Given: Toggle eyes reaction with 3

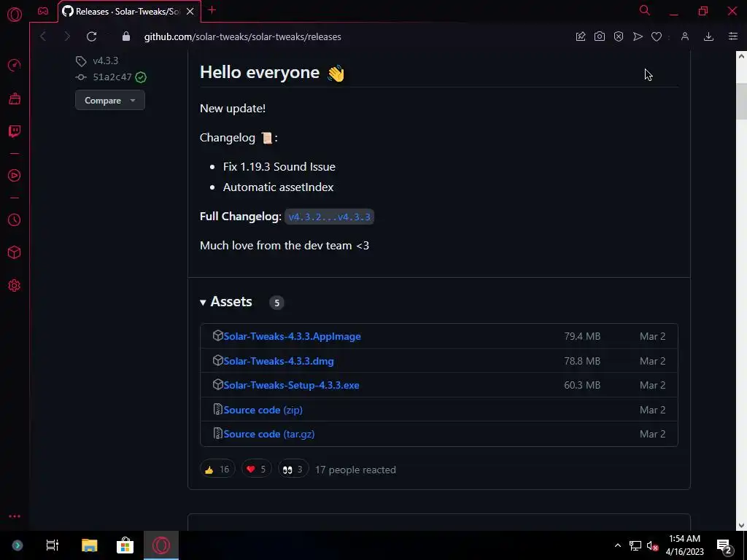Looking at the screenshot, I should click(x=293, y=470).
